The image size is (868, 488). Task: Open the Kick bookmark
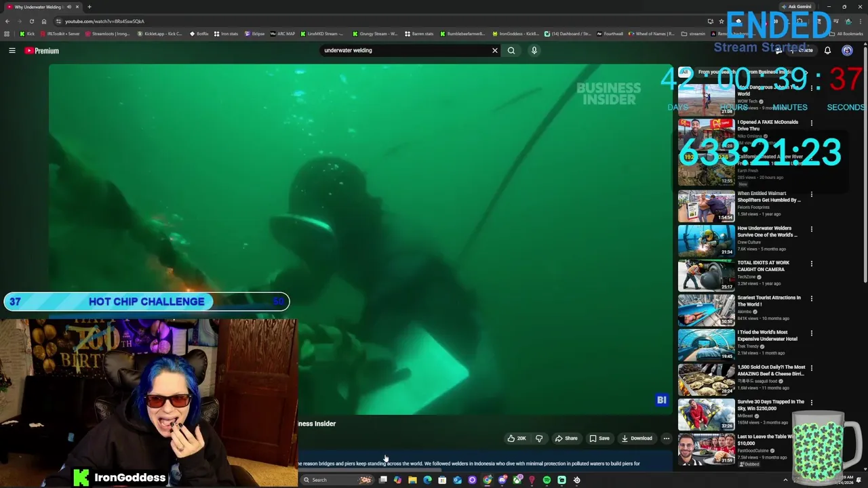pyautogui.click(x=27, y=34)
